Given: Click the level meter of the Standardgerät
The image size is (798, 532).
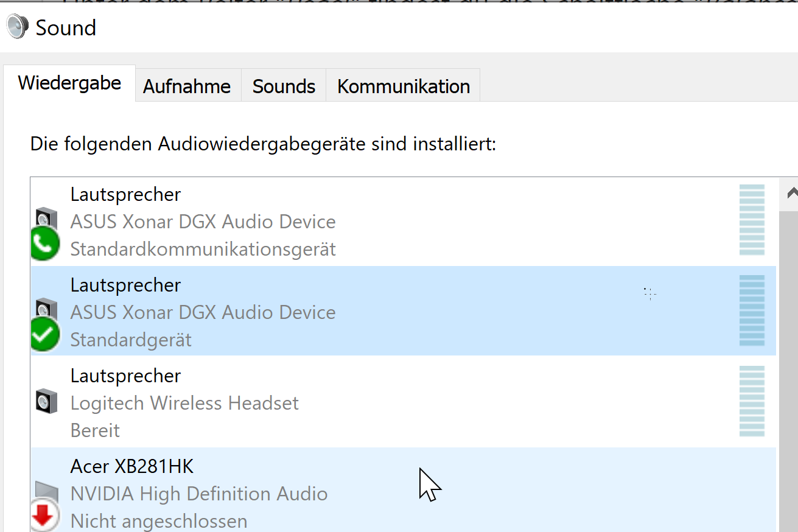Looking at the screenshot, I should [752, 311].
